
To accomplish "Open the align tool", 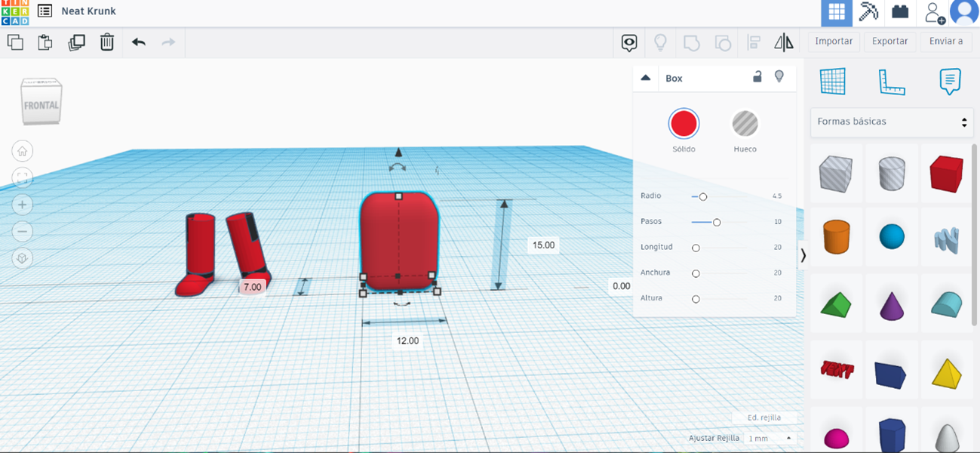I will click(754, 42).
